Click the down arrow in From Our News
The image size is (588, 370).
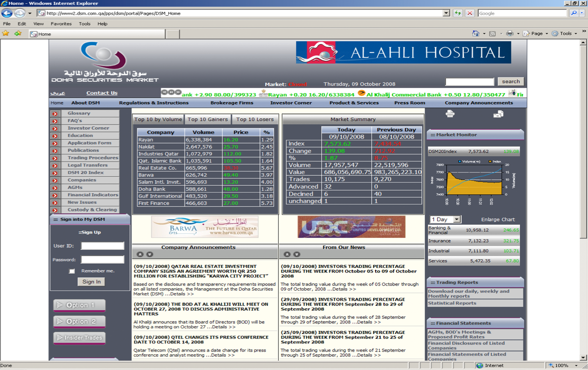pos(296,255)
